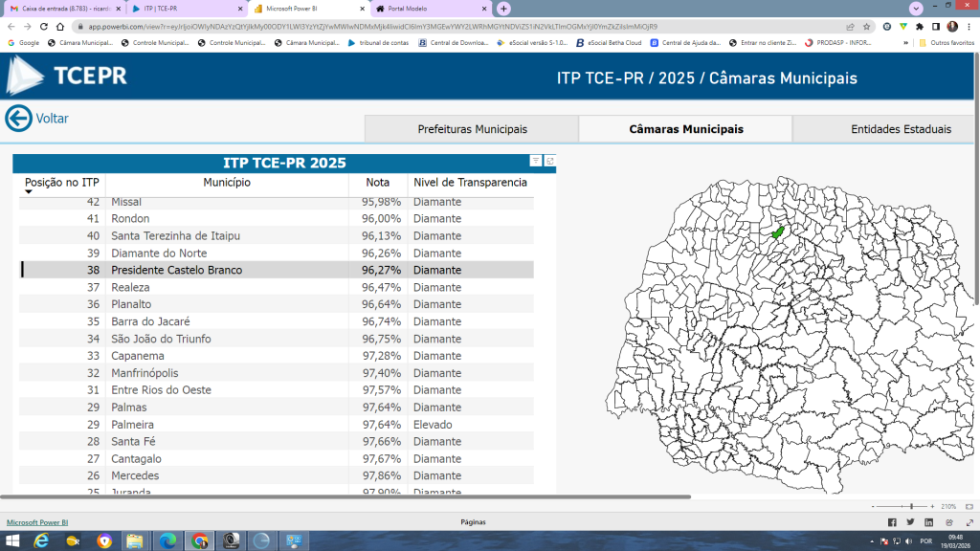
Task: Switch to the Prefeituras Municipais tab
Action: click(472, 129)
